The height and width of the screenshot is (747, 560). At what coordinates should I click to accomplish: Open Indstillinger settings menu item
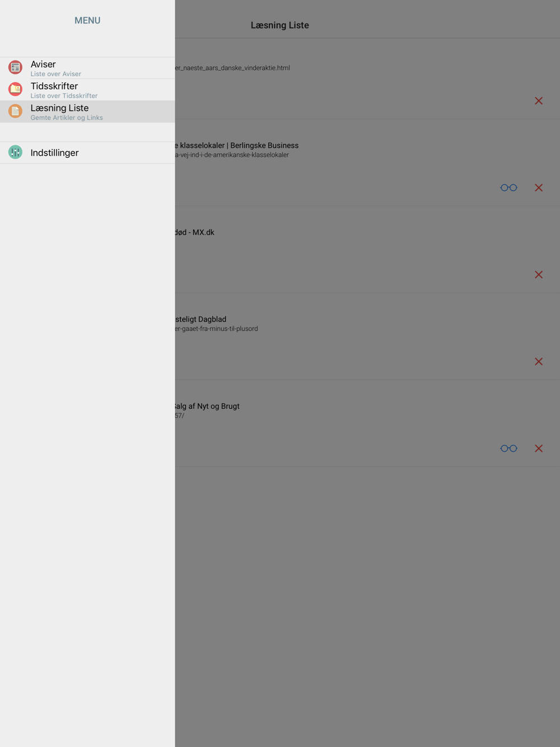pos(87,153)
